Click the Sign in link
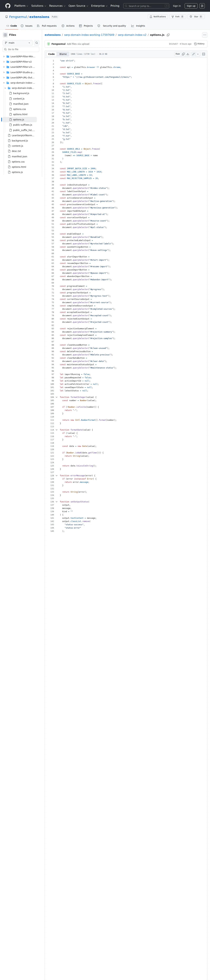 pos(177,6)
